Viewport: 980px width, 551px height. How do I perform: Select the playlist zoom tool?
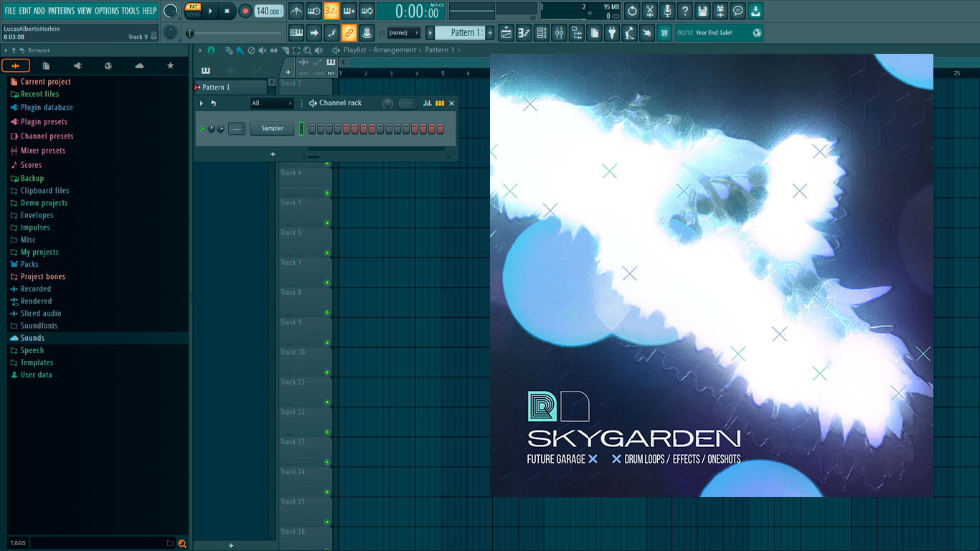click(x=308, y=50)
